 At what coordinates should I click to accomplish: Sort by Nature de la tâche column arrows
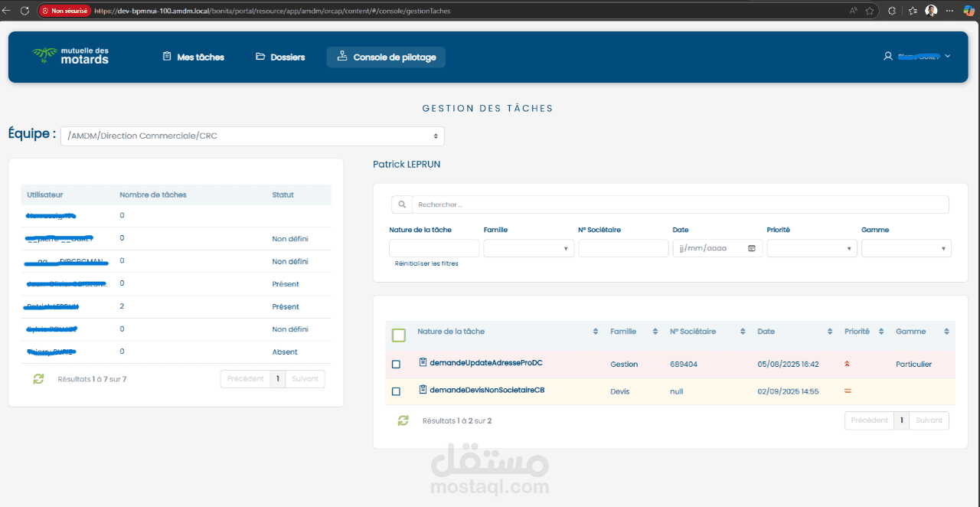pos(596,332)
